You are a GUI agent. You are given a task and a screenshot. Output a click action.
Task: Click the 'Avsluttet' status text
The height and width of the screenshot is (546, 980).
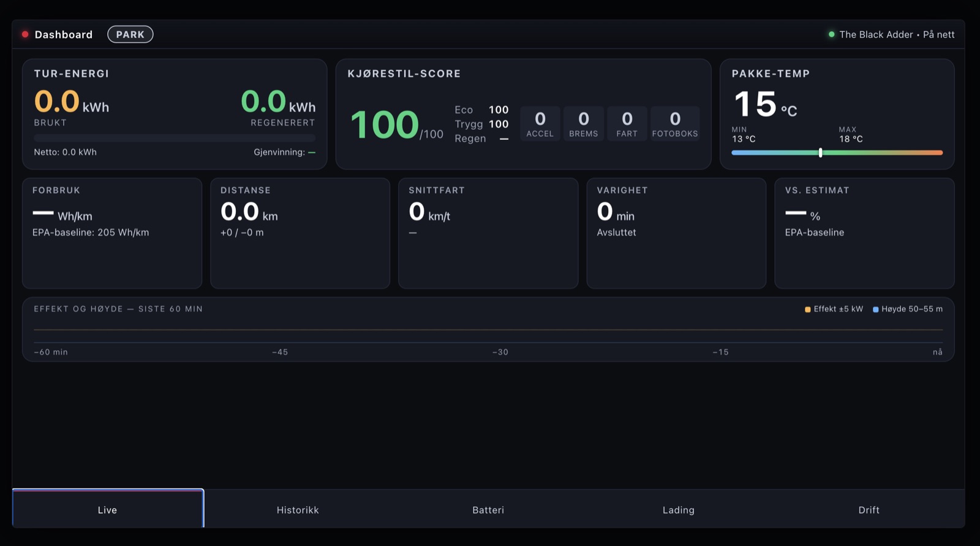(616, 232)
